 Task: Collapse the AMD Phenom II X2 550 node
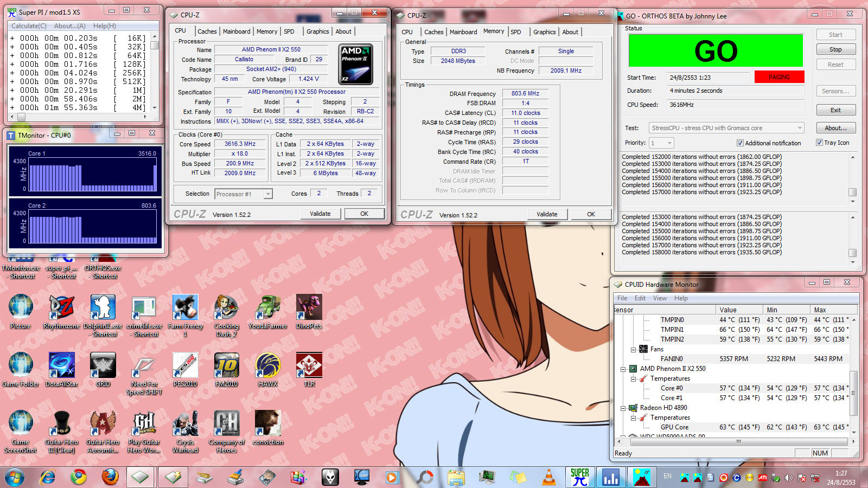coord(623,369)
